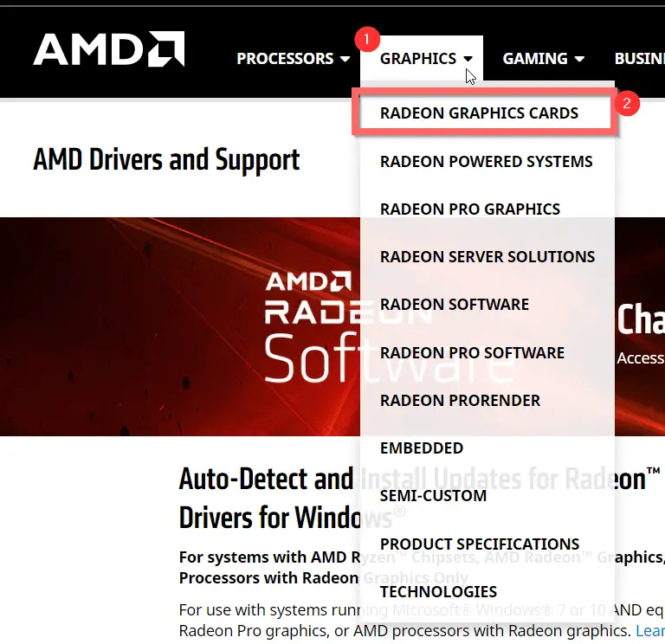Click the Auto-Detect and Install Updates heading

(419, 499)
